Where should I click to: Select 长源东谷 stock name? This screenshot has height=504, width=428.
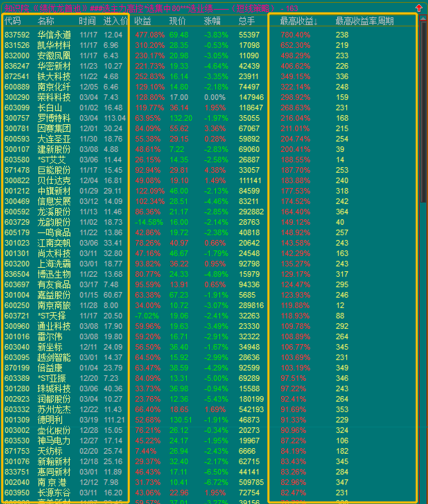click(54, 493)
